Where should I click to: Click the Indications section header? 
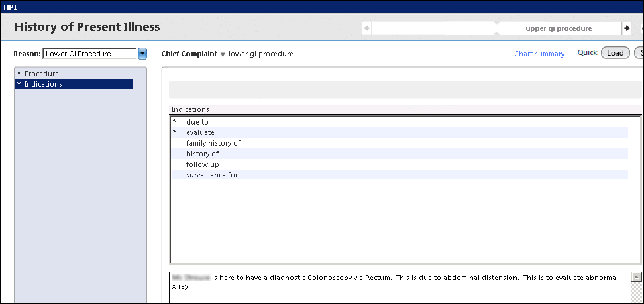(x=190, y=109)
